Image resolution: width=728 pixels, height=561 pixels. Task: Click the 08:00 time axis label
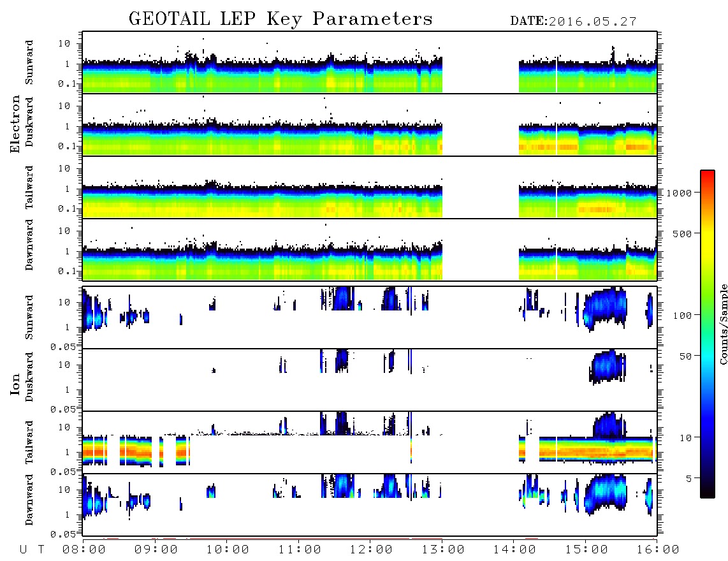84,550
